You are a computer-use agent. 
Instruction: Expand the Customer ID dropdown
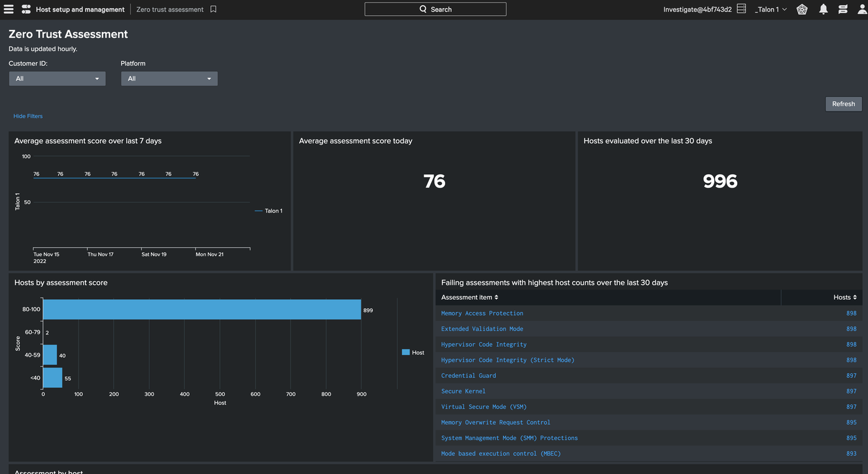(x=57, y=79)
